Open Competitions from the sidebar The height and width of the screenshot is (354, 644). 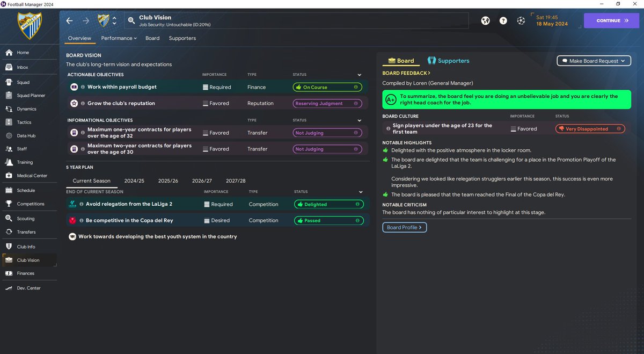pos(30,204)
